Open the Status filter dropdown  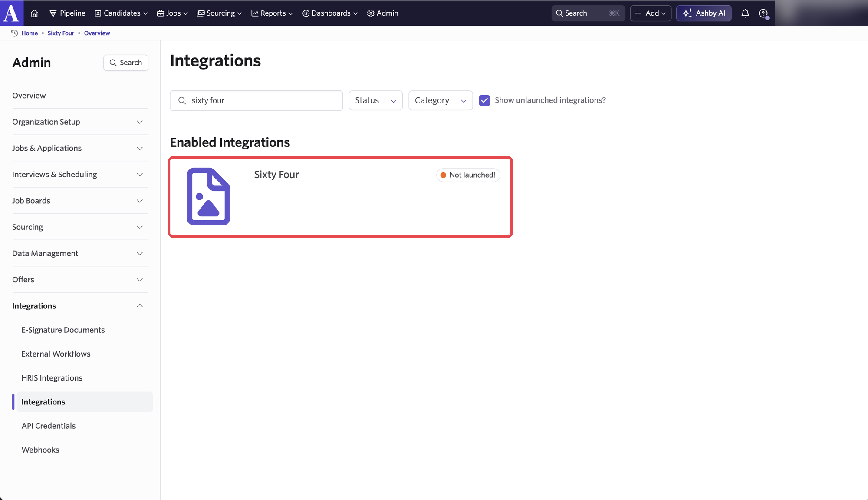(376, 100)
